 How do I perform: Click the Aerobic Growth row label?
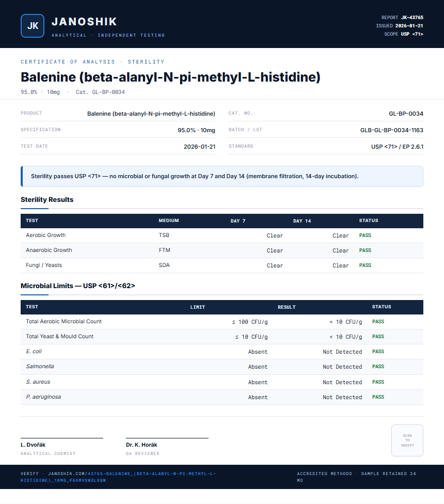[x=45, y=235]
